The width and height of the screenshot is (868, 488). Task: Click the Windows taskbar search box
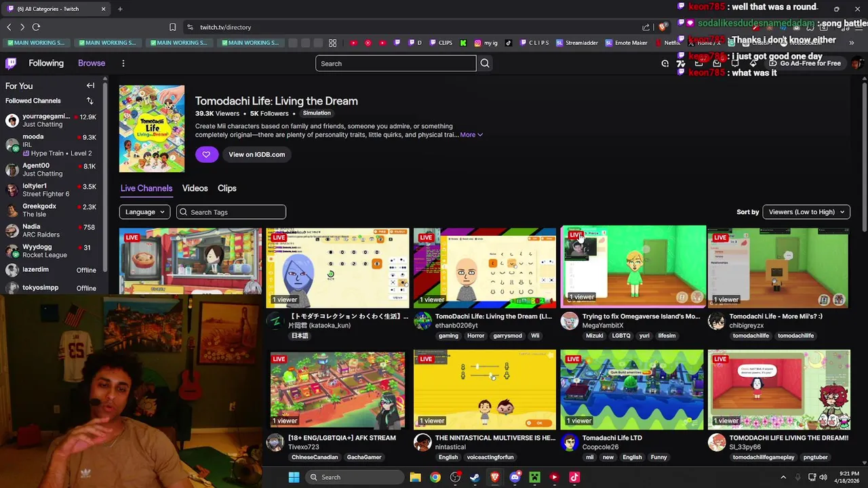[x=354, y=477]
